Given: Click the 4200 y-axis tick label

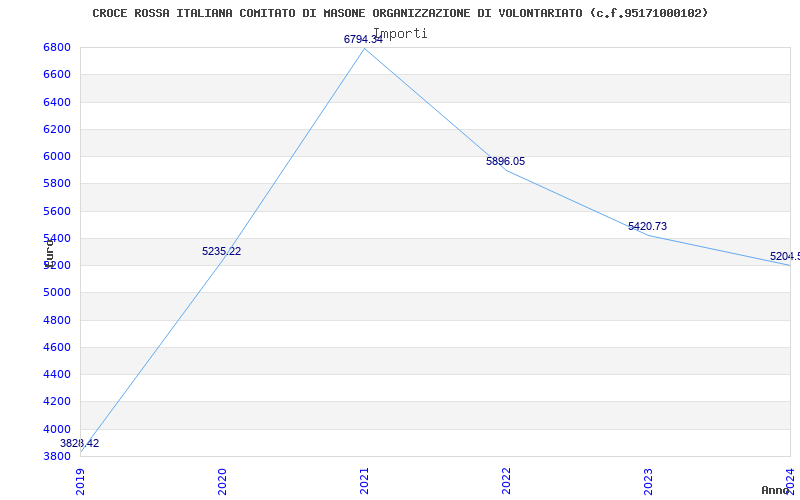Looking at the screenshot, I should [x=57, y=401].
